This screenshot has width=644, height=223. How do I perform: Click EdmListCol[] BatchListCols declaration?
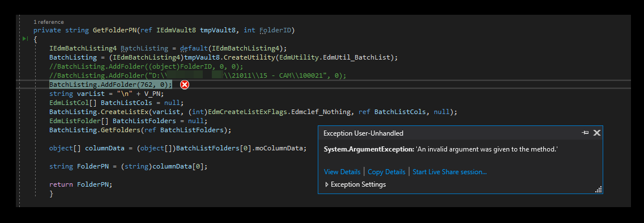[117, 103]
